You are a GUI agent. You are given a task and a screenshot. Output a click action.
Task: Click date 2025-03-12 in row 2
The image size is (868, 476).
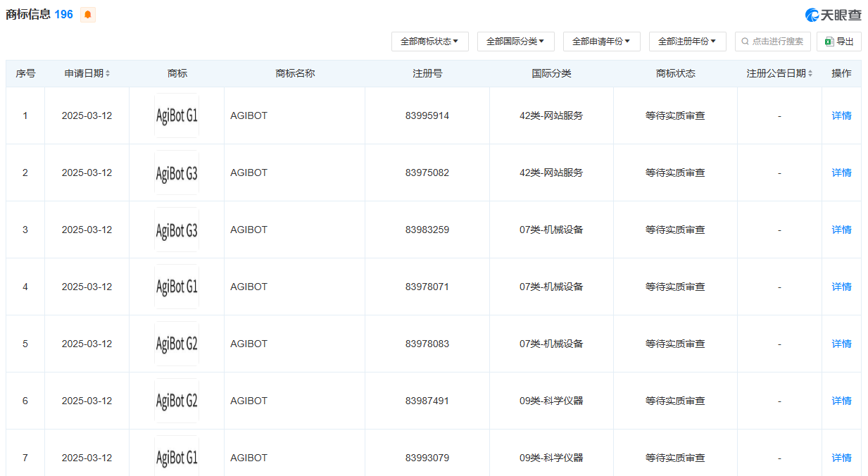click(x=87, y=173)
